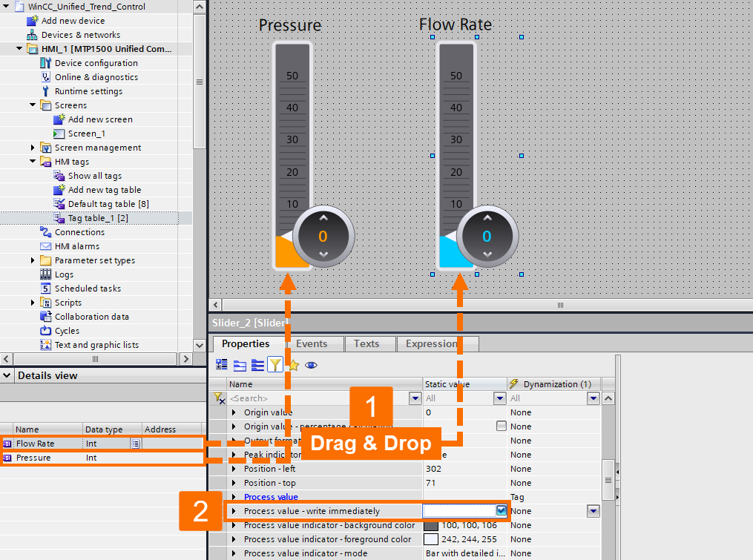Open the All dropdown in Static value column
The height and width of the screenshot is (560, 753).
(x=499, y=398)
